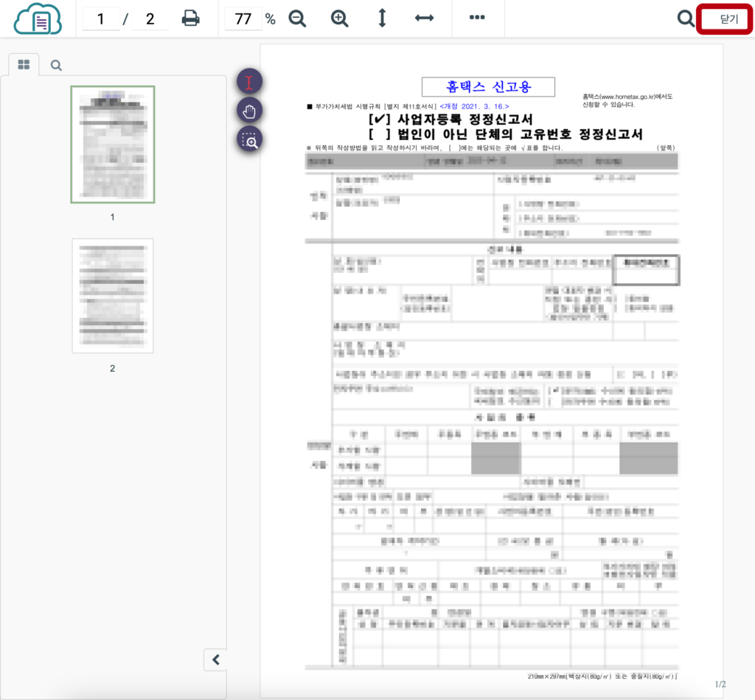Switch to the search tab in sidebar
The height and width of the screenshot is (700, 755).
point(56,65)
